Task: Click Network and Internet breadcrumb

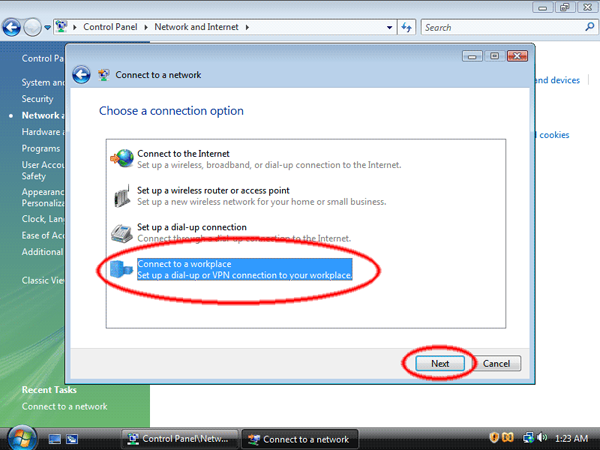Action: click(x=196, y=27)
